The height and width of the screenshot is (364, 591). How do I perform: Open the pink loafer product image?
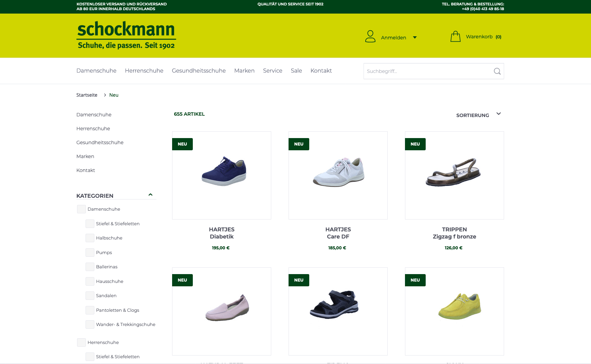point(222,311)
